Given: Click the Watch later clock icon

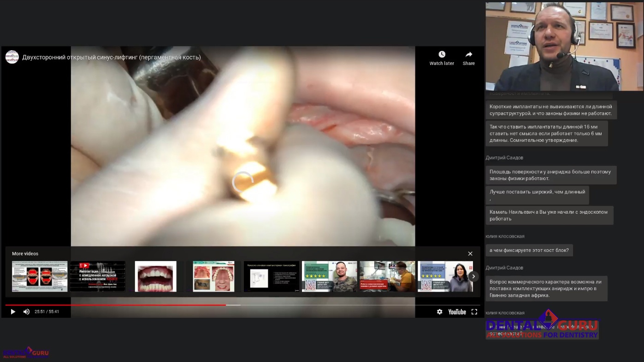Looking at the screenshot, I should (442, 55).
